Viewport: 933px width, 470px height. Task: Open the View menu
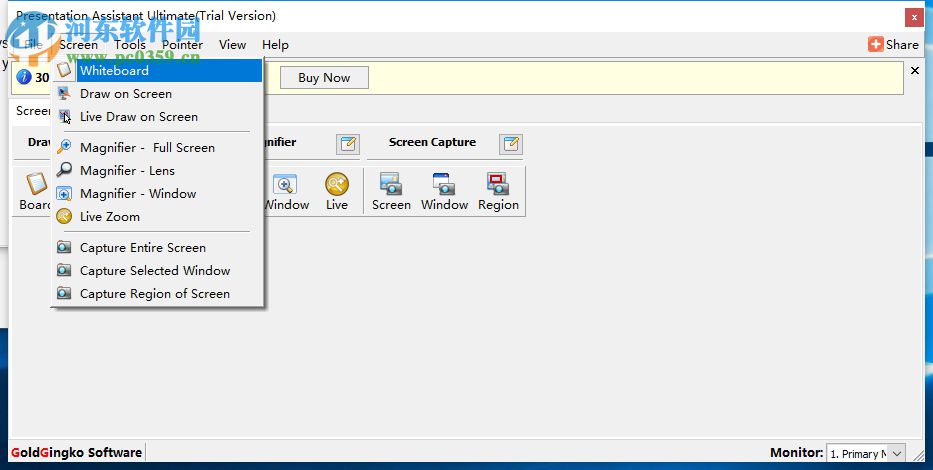click(x=232, y=45)
